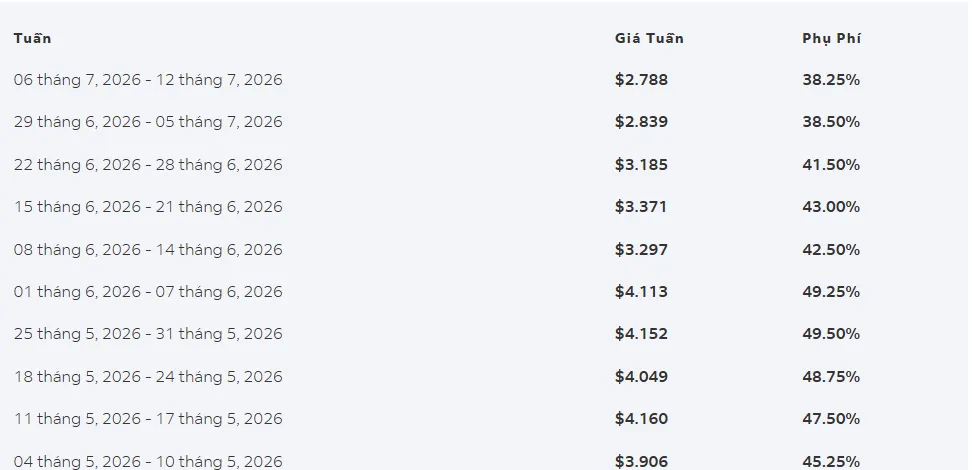Select the 25 tháng 5 – 31 tháng 5 week
Screen dimensions: 972x470
click(148, 334)
